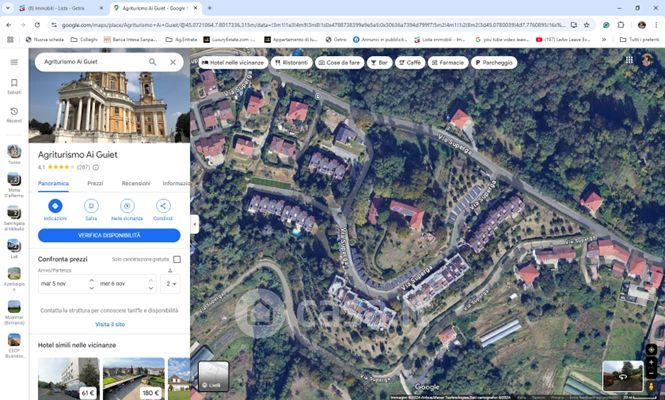Switch to the Recensioni tab
Viewport: 665px width, 400px height.
[x=136, y=183]
